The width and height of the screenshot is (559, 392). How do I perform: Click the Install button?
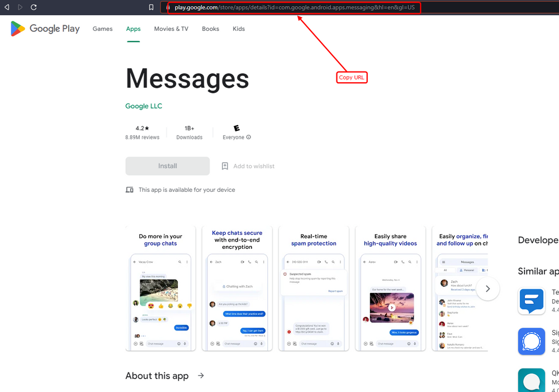click(168, 166)
